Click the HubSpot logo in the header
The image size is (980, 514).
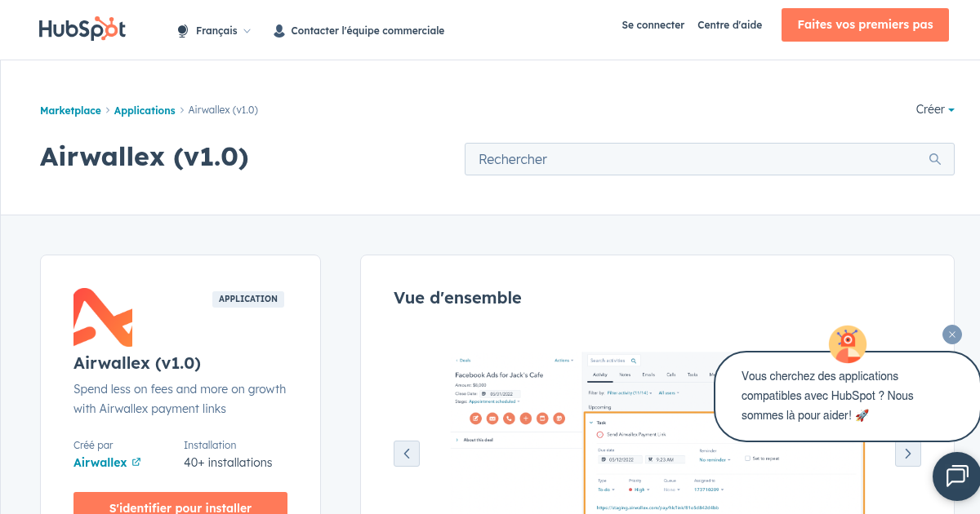pos(82,29)
